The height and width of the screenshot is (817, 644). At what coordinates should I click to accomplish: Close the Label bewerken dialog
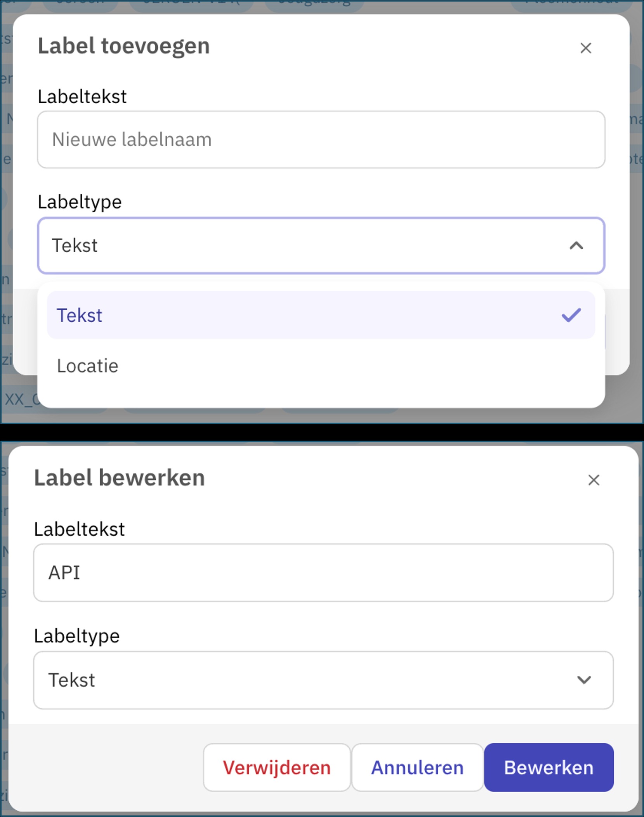point(594,480)
